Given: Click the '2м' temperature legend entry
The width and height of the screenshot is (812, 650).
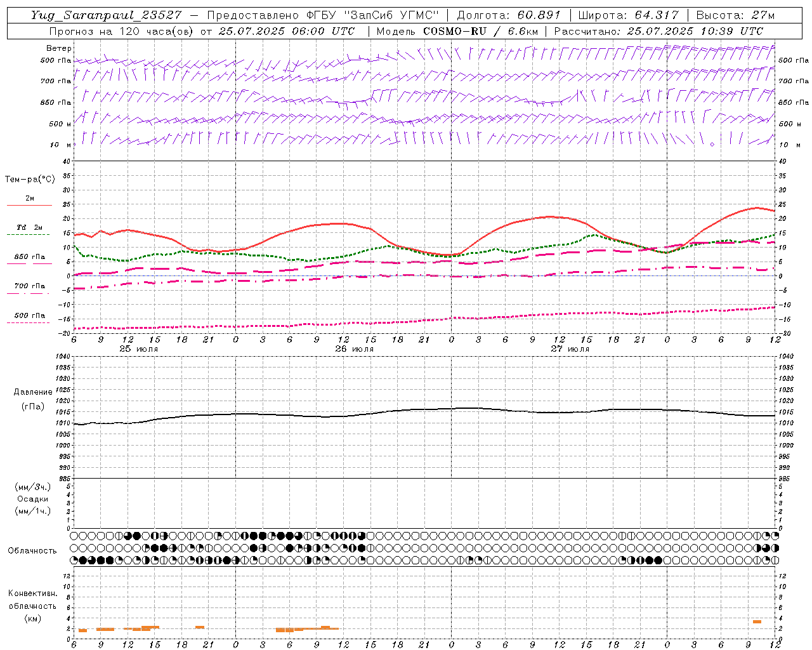Looking at the screenshot, I should click(x=30, y=199).
